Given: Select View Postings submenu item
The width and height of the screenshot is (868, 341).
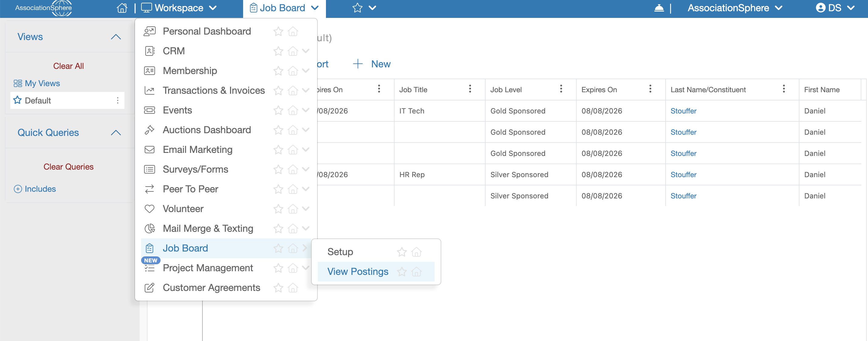Looking at the screenshot, I should pyautogui.click(x=358, y=272).
